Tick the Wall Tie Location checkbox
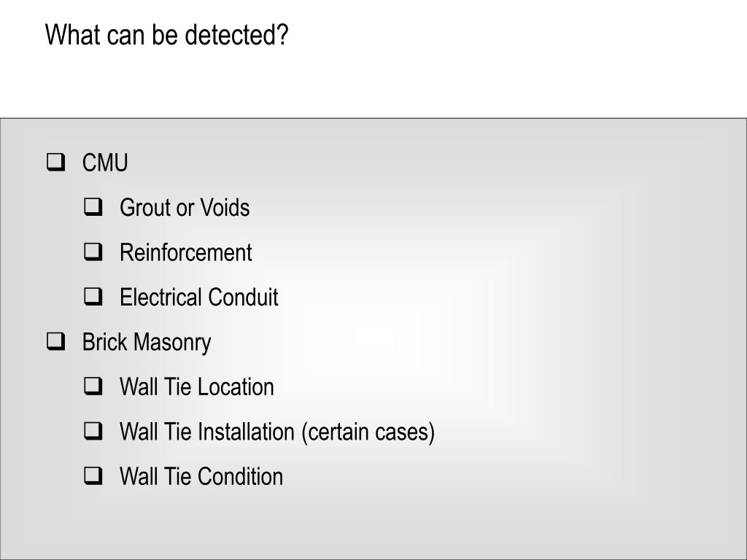This screenshot has height=560, width=747. [93, 386]
